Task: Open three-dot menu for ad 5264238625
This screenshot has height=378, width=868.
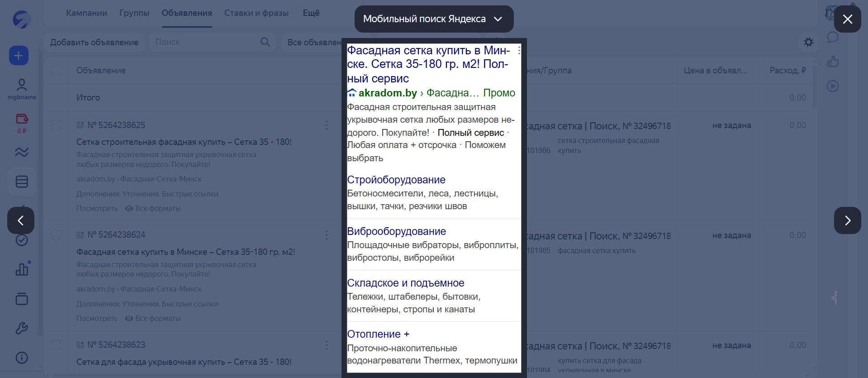Action: tap(327, 125)
